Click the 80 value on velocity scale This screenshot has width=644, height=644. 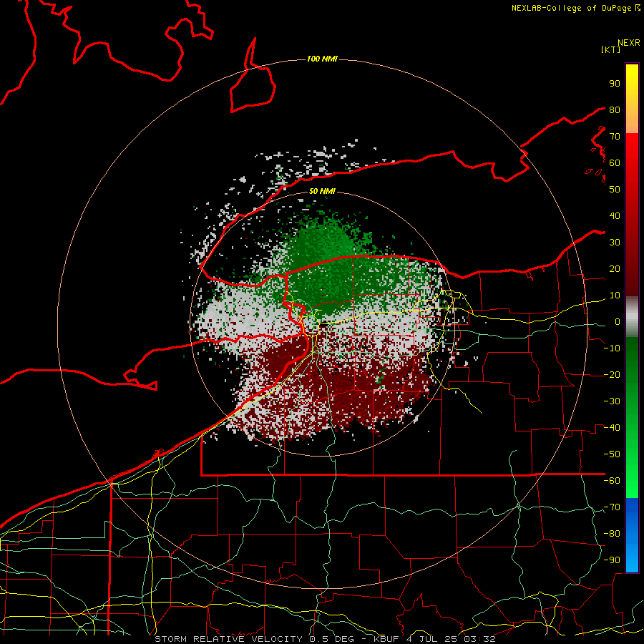click(615, 110)
